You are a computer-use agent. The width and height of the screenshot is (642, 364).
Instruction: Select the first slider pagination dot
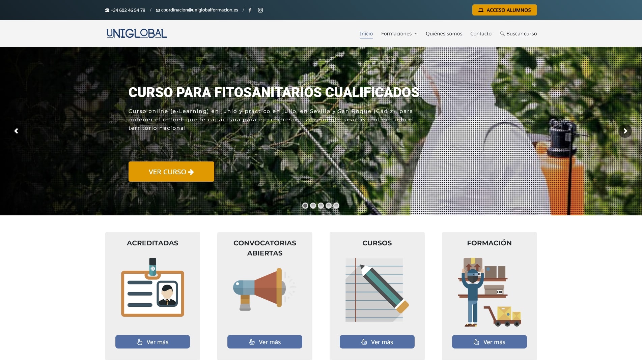pyautogui.click(x=305, y=205)
